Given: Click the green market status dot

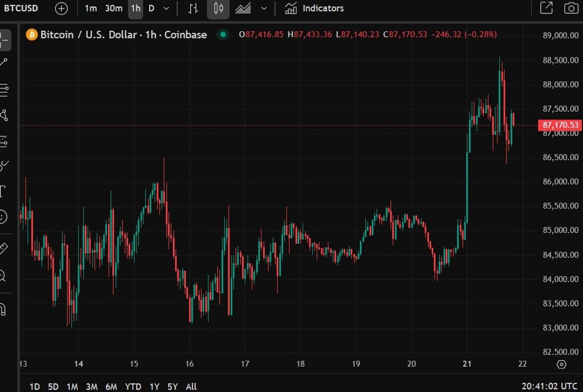Looking at the screenshot, I should (x=222, y=35).
